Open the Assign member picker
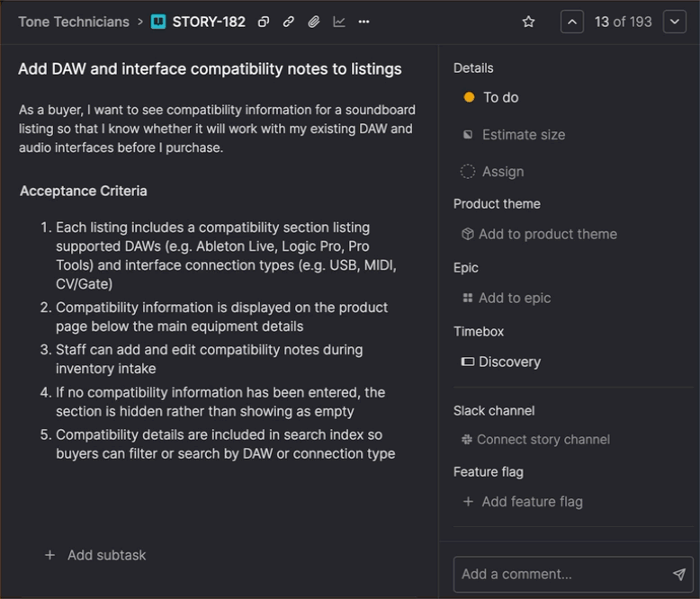Viewport: 700px width, 599px height. (492, 172)
